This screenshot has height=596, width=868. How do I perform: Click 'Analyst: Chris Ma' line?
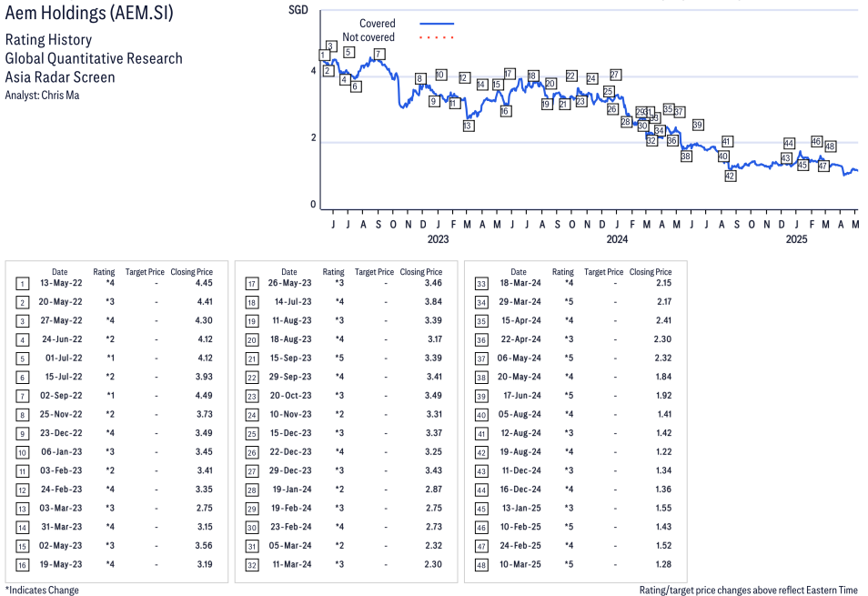[x=42, y=96]
